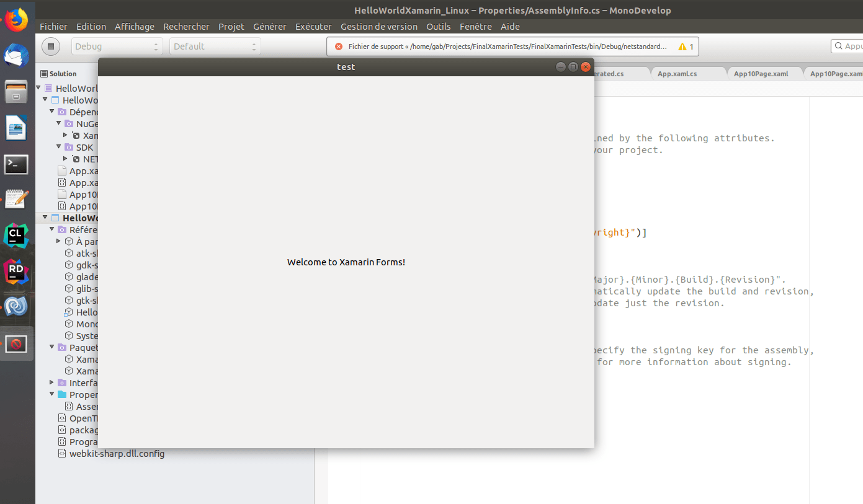Open Rider from the Ubuntu dock
This screenshot has width=863, height=504.
16,271
